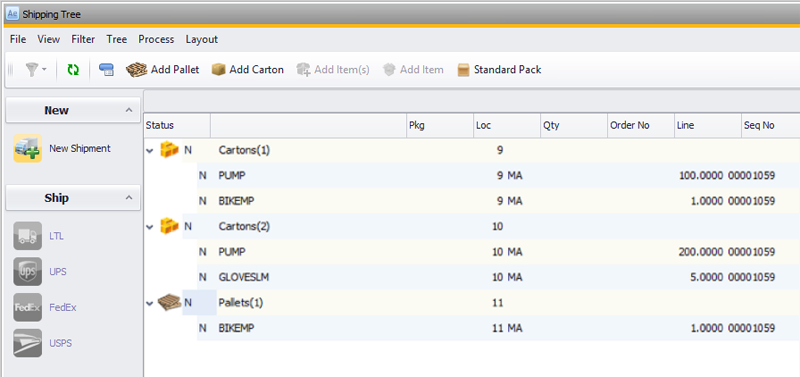This screenshot has width=800, height=377.
Task: Click the FedEx logo icon
Action: point(28,307)
